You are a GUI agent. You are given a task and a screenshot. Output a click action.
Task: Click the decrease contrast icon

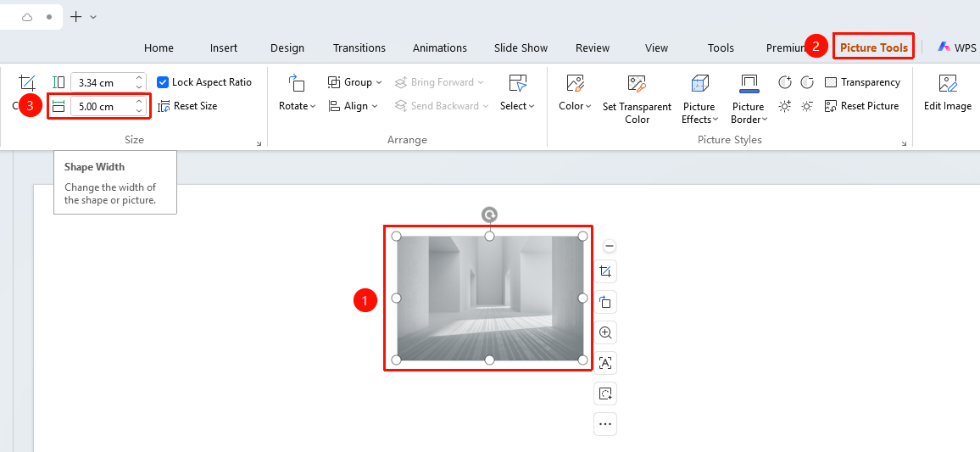(x=807, y=82)
